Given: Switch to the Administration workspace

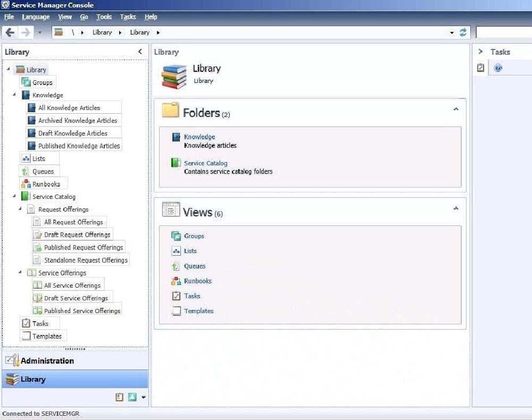Looking at the screenshot, I should (x=75, y=360).
